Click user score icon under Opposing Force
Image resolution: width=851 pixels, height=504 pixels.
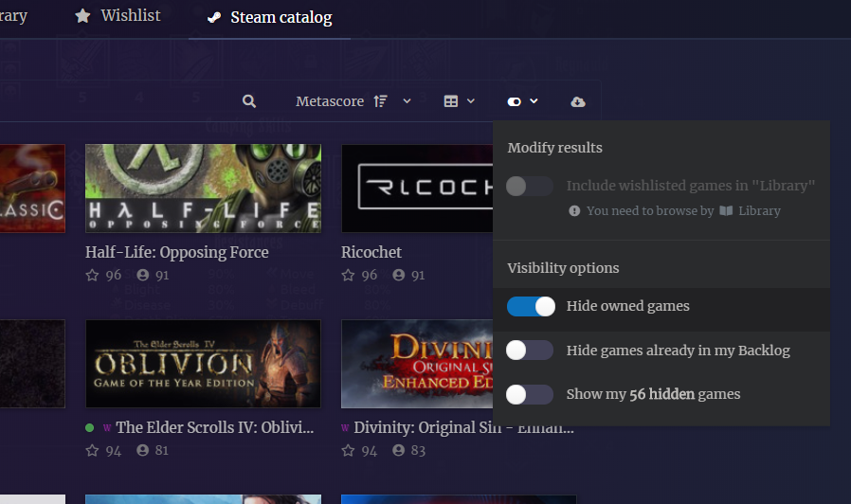click(143, 275)
